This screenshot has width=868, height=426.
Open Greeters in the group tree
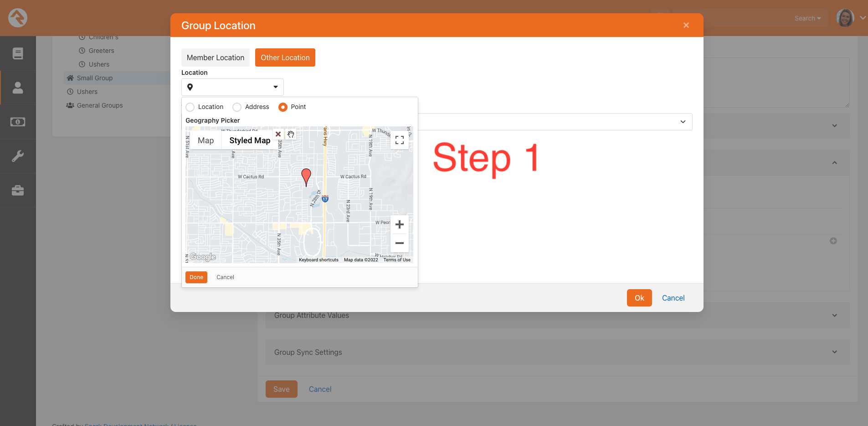click(101, 51)
